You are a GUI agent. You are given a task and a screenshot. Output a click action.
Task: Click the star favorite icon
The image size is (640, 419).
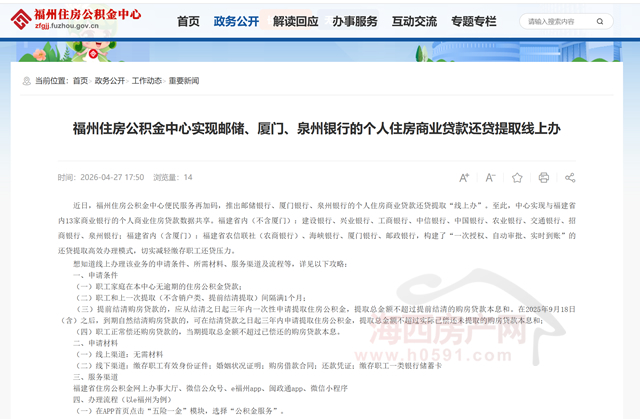pyautogui.click(x=517, y=177)
